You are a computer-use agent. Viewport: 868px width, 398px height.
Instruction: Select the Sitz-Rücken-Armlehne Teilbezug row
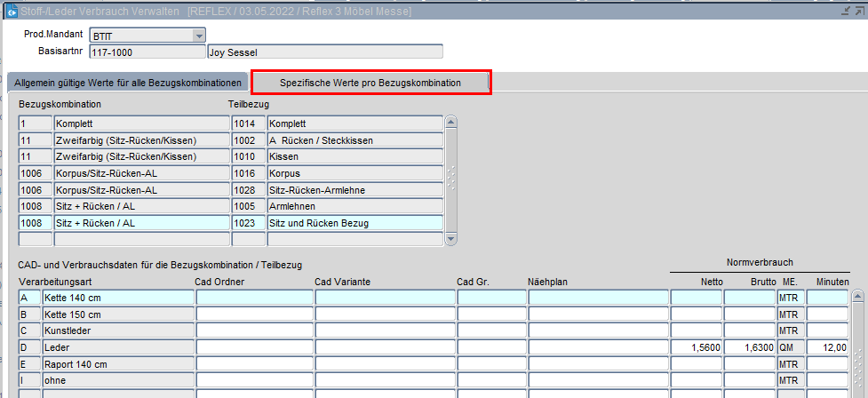pos(354,189)
